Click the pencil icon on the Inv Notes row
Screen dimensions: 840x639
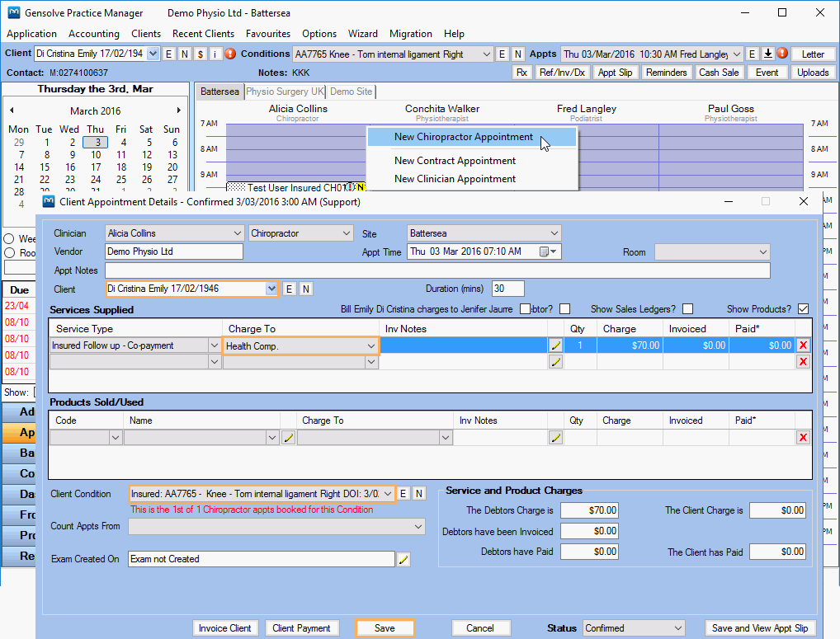click(x=554, y=345)
